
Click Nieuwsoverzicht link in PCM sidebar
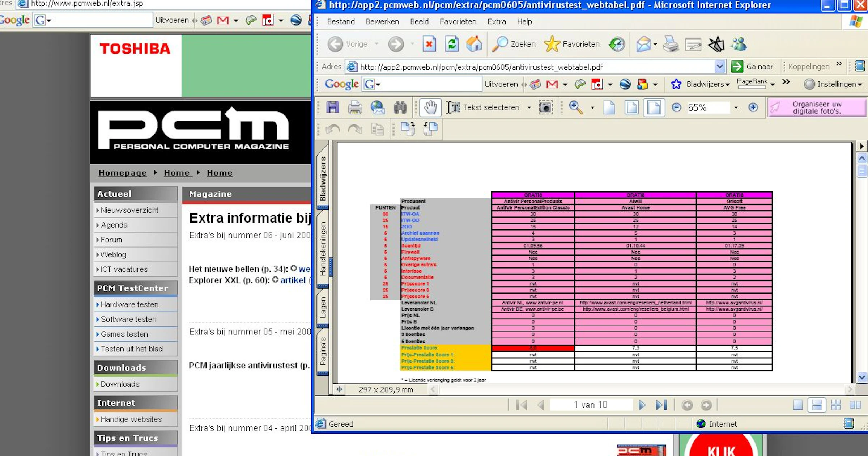click(129, 210)
